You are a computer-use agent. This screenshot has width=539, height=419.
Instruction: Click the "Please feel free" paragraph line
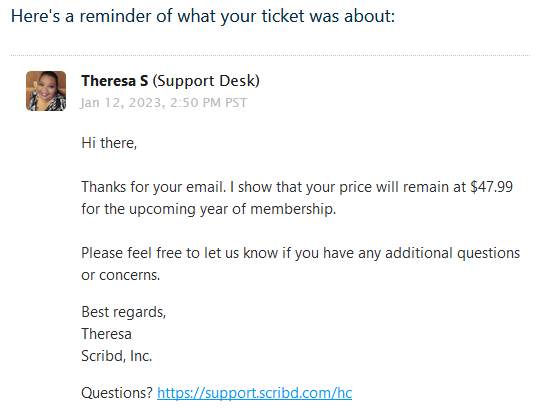(300, 253)
